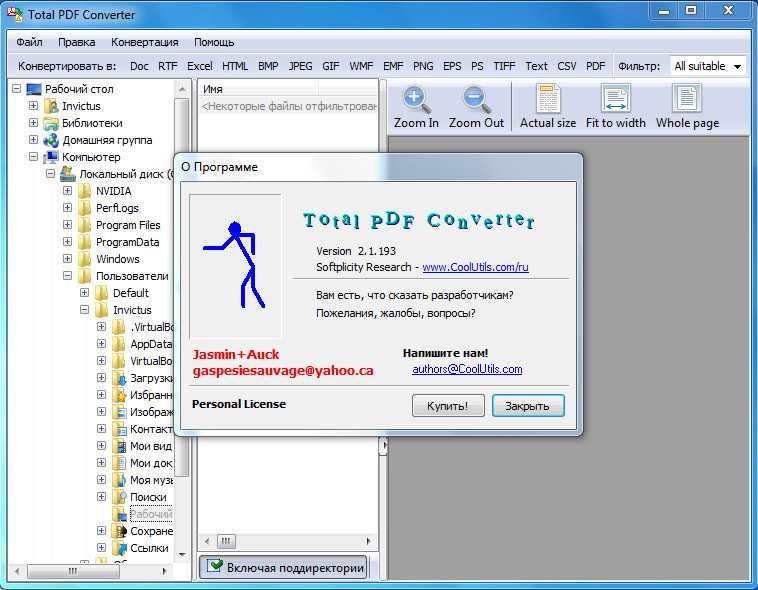Image resolution: width=758 pixels, height=590 pixels.
Task: Click the Библиотеки folder icon
Action: (x=51, y=123)
